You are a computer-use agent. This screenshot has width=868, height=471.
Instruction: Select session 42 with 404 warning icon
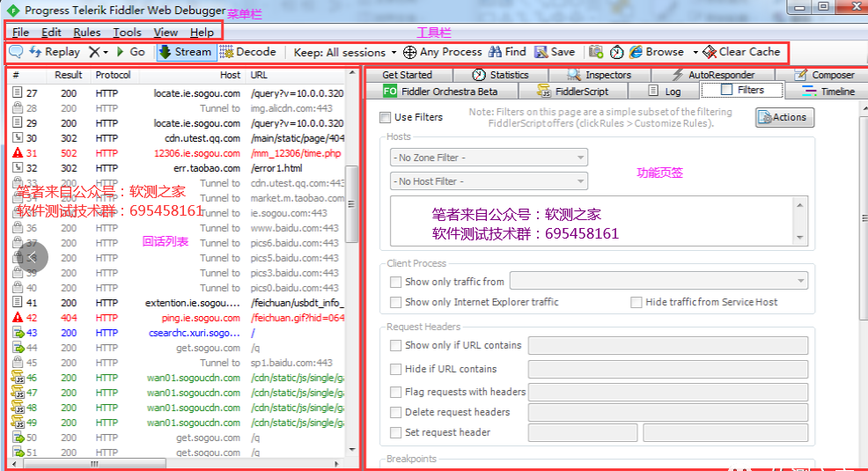coord(18,317)
